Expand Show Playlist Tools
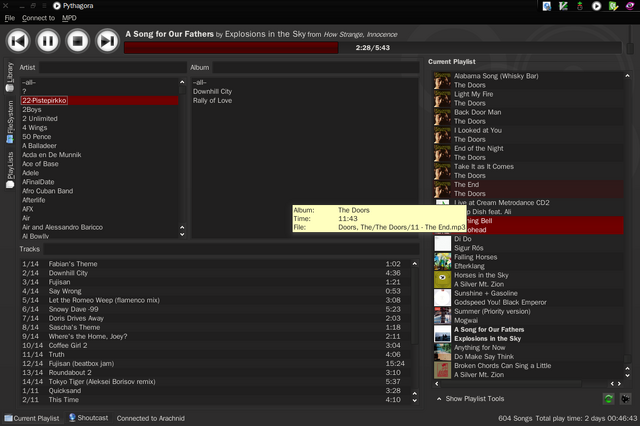This screenshot has width=640, height=426. point(470,399)
